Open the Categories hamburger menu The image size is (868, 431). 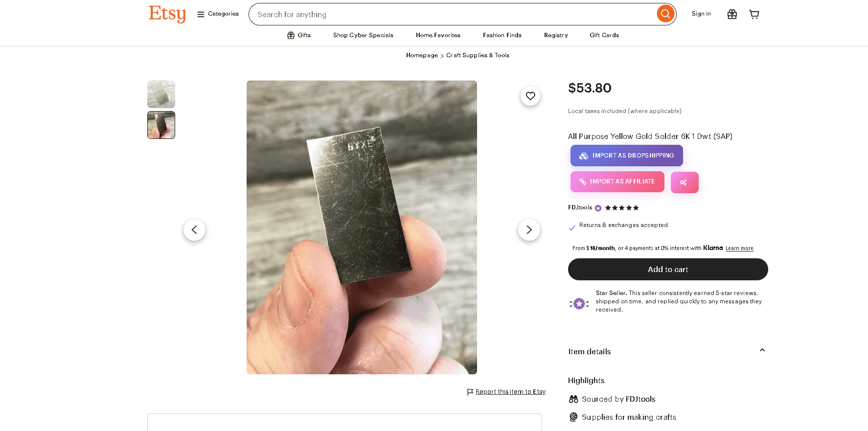tap(218, 14)
